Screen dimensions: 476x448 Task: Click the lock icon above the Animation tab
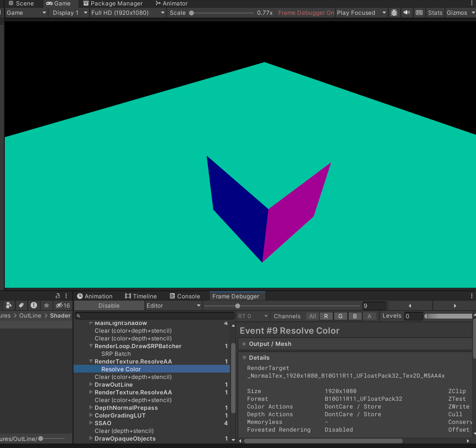(57, 295)
